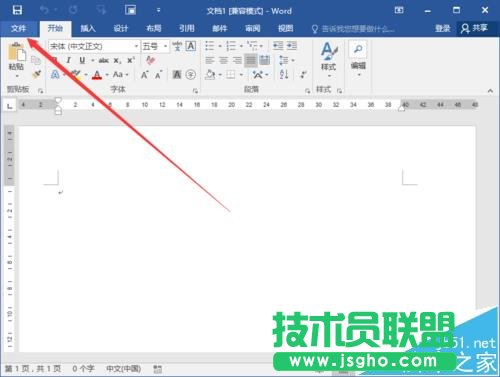
Task: Open the 剪贴板 Clipboard pane launcher
Action: coord(41,90)
